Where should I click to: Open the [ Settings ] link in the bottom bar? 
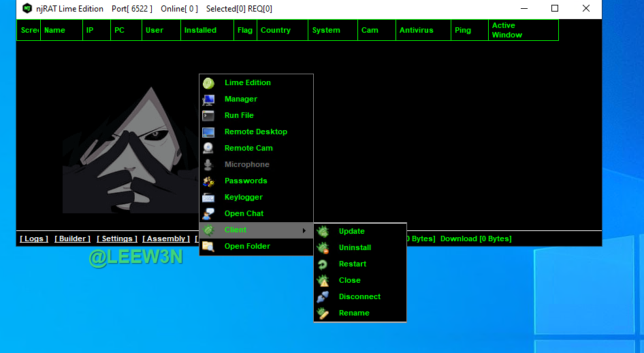[116, 239]
